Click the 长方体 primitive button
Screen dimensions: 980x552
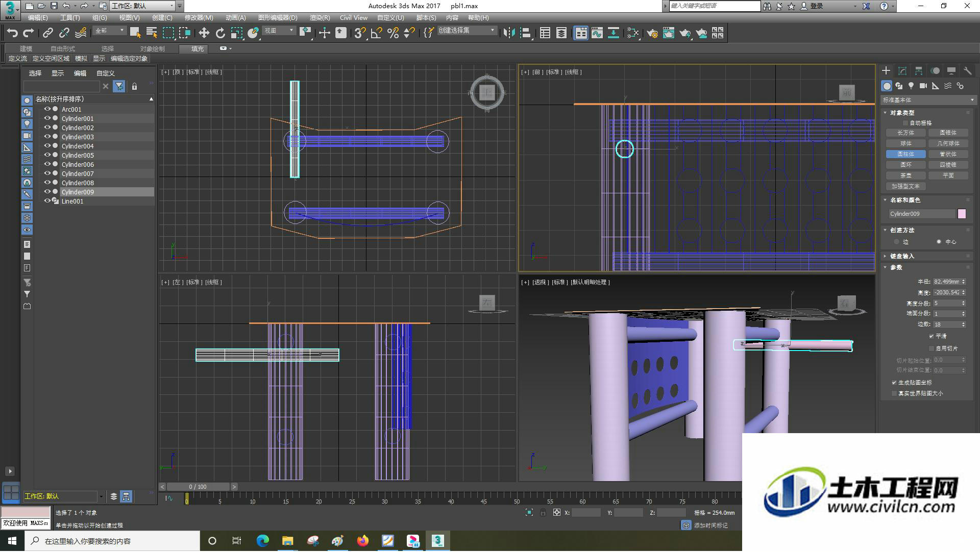pyautogui.click(x=905, y=133)
